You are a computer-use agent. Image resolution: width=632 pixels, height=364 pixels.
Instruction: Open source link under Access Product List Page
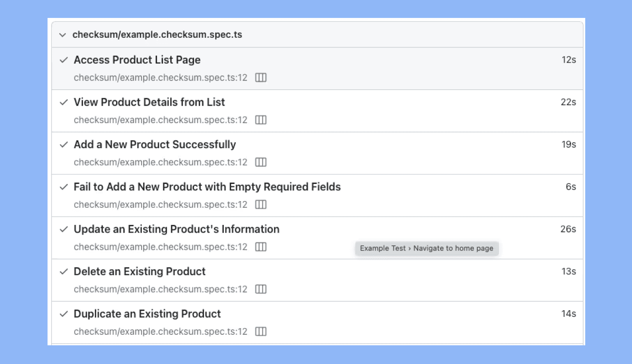pyautogui.click(x=161, y=78)
